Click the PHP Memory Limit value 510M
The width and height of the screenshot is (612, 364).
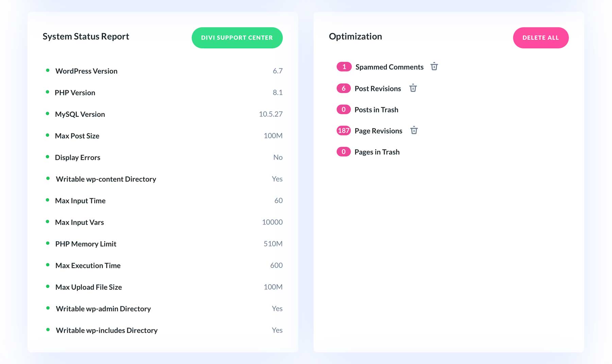pos(273,243)
